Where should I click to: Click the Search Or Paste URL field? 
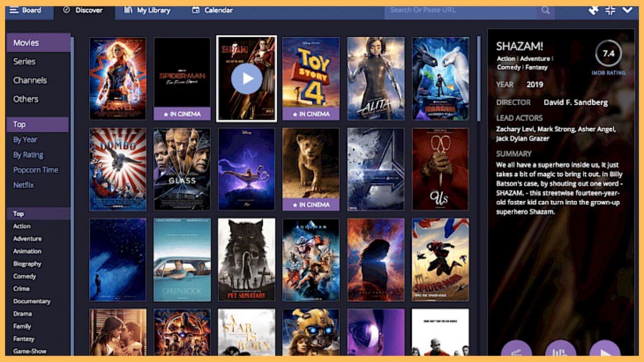coord(460,10)
